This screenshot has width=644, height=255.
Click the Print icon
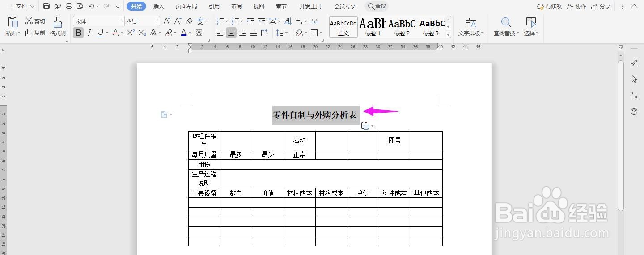tap(69, 6)
